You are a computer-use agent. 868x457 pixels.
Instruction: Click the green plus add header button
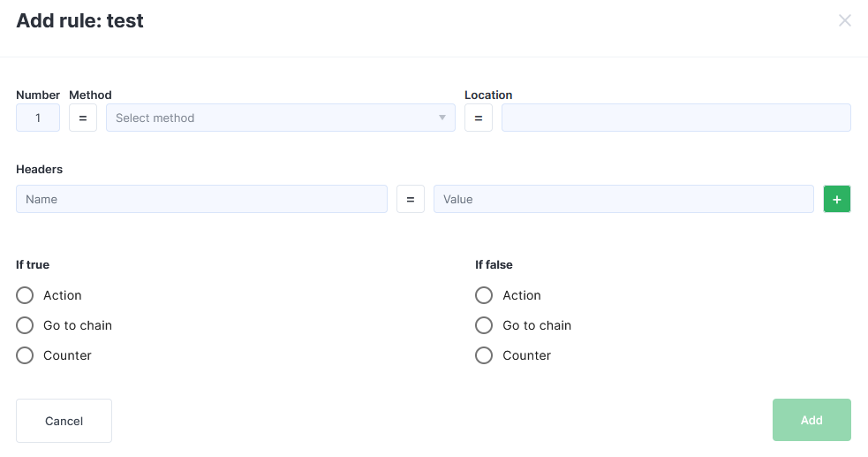pyautogui.click(x=836, y=199)
